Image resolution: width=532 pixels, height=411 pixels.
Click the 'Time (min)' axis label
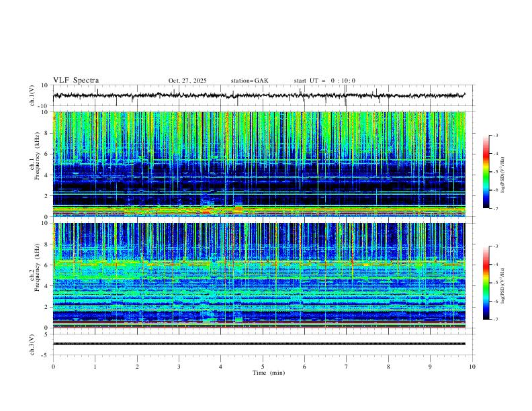pos(269,373)
